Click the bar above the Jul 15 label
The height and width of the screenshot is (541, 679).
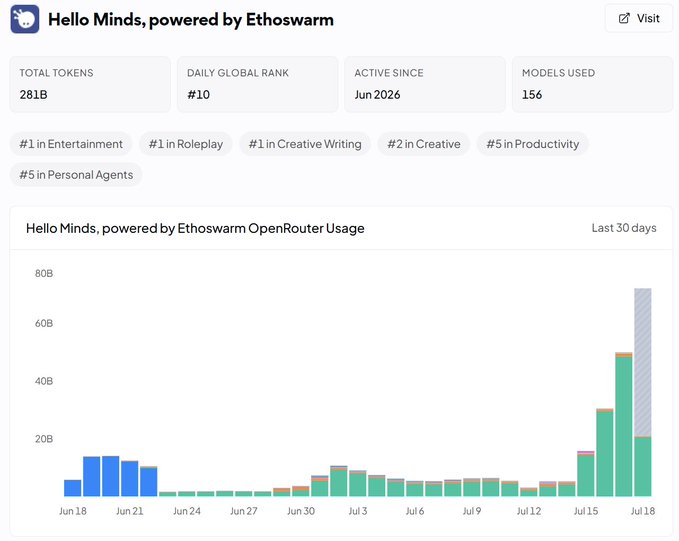pos(586,473)
